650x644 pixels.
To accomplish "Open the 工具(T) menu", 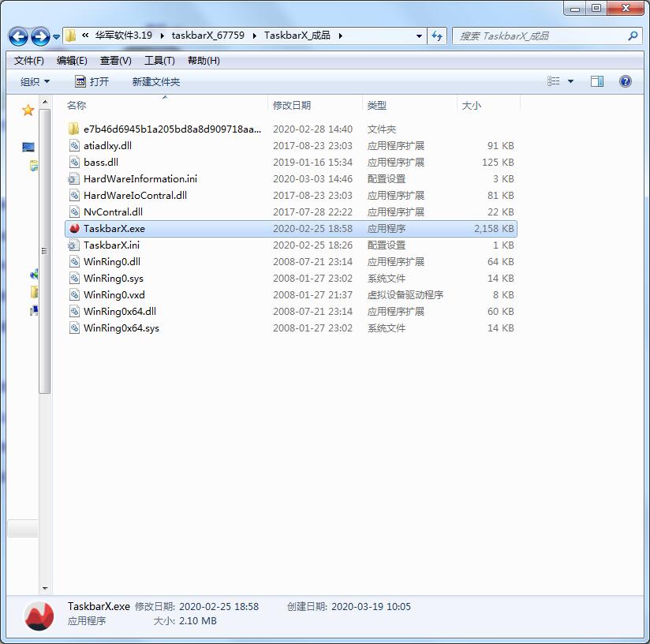I will (159, 61).
